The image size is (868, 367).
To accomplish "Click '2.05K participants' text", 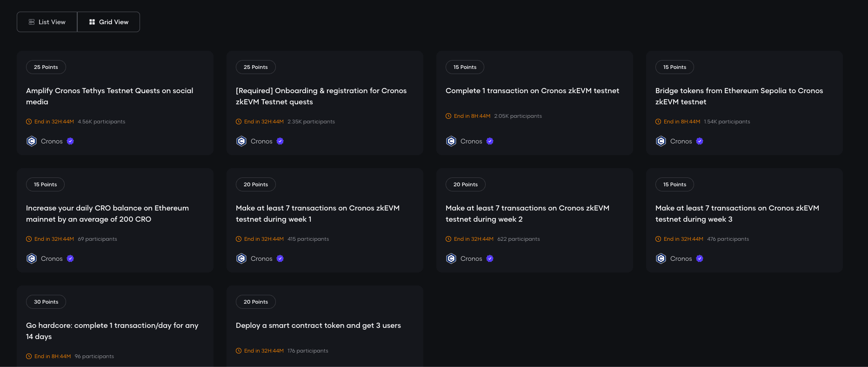I will (x=518, y=116).
